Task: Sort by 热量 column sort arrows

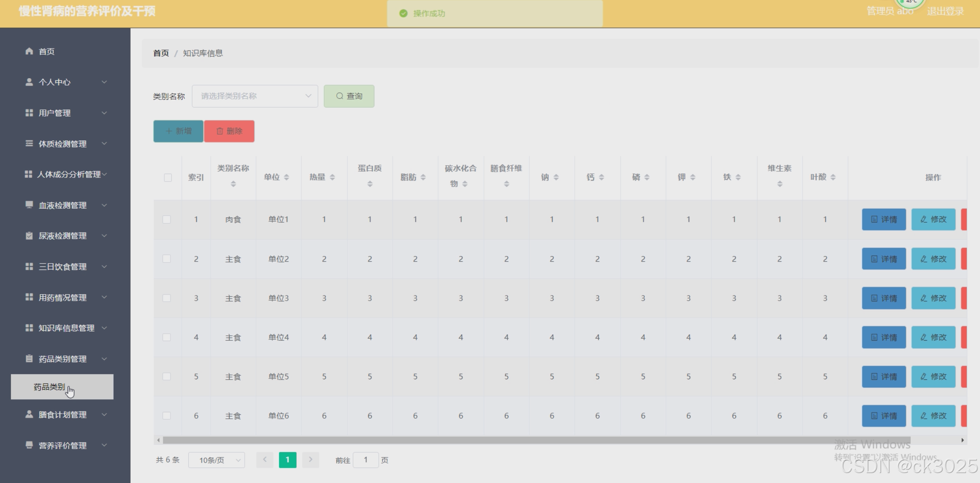Action: pos(332,177)
